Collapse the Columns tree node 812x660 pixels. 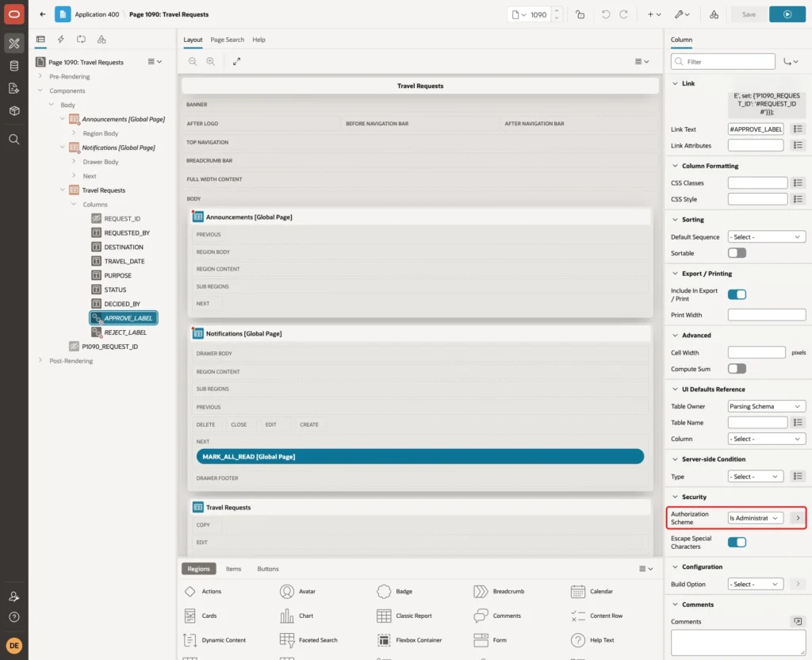click(74, 204)
